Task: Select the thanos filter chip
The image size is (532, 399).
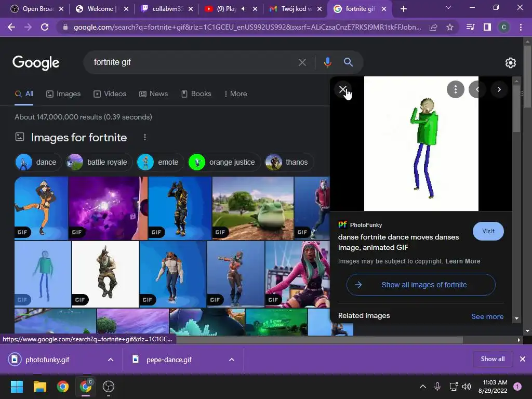Action: pos(288,162)
